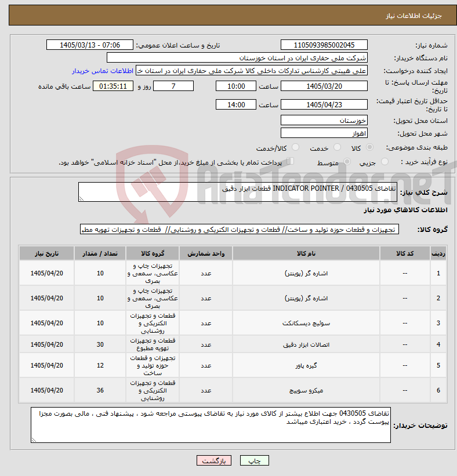457x476 pixels.
Task: Click the delivery province field خوزستان
Action: [324, 120]
